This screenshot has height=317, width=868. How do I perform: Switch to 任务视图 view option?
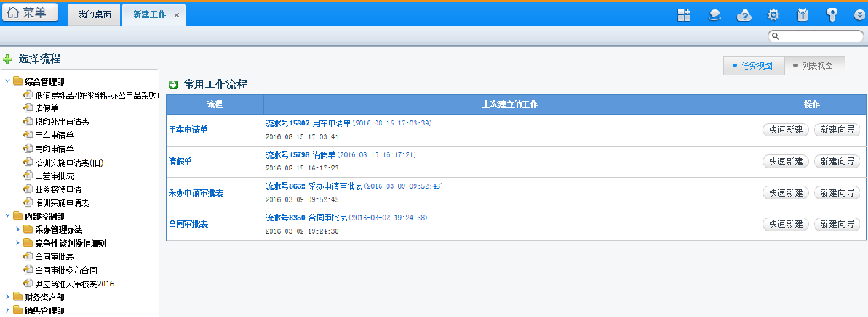(754, 66)
